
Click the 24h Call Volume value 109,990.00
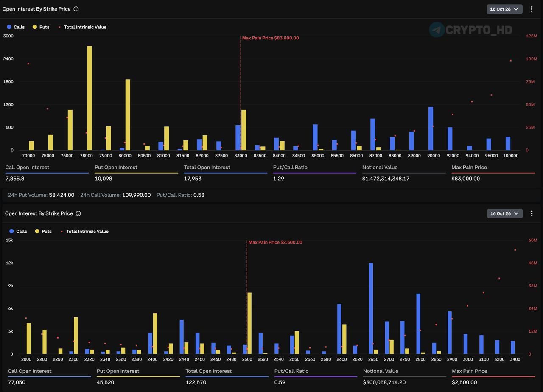tap(137, 195)
